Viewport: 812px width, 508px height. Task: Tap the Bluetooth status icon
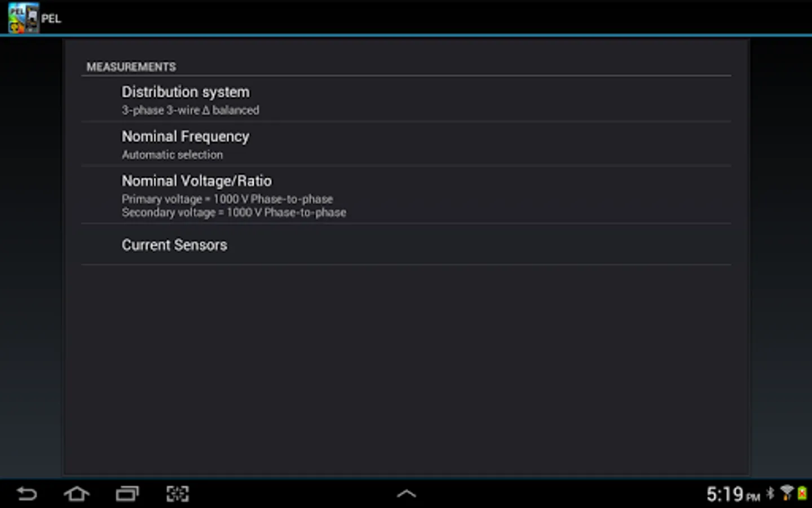click(x=771, y=493)
